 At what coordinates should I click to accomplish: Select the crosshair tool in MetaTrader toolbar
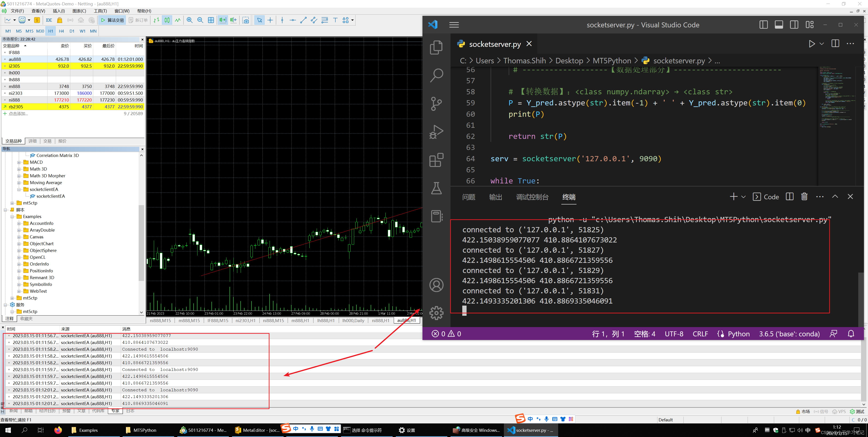pos(270,20)
